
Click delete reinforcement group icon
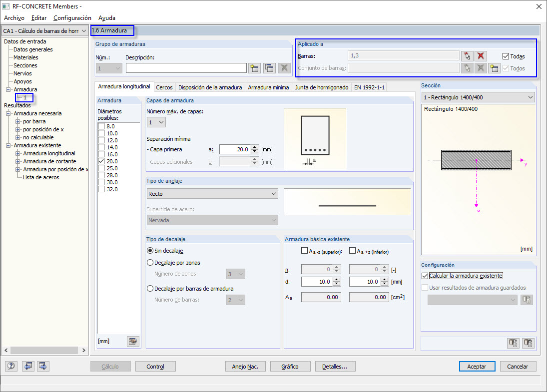pos(284,68)
